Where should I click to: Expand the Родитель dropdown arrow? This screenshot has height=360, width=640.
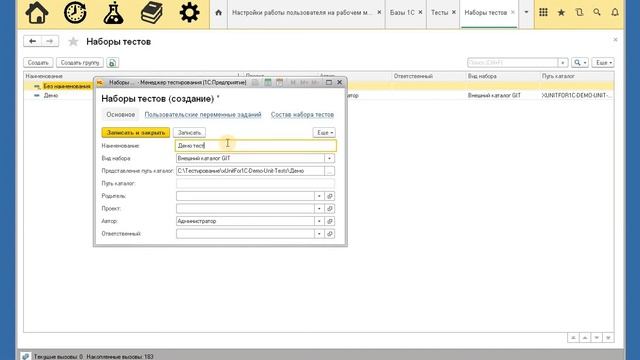coord(319,196)
